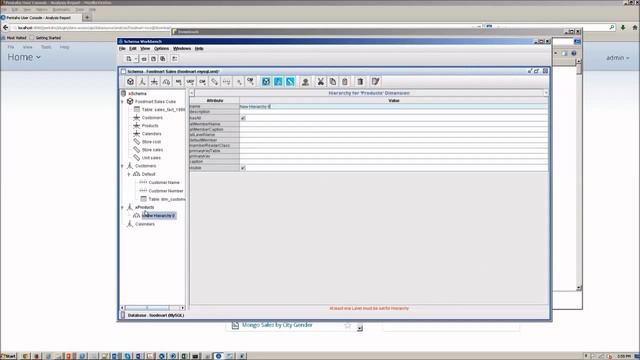Open the Home dropdown in Pentaho console
Image resolution: width=640 pixels, height=360 pixels.
click(24, 57)
